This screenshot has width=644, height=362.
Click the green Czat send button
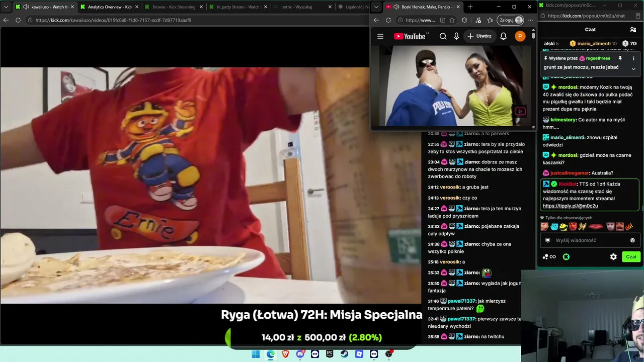pos(631,257)
